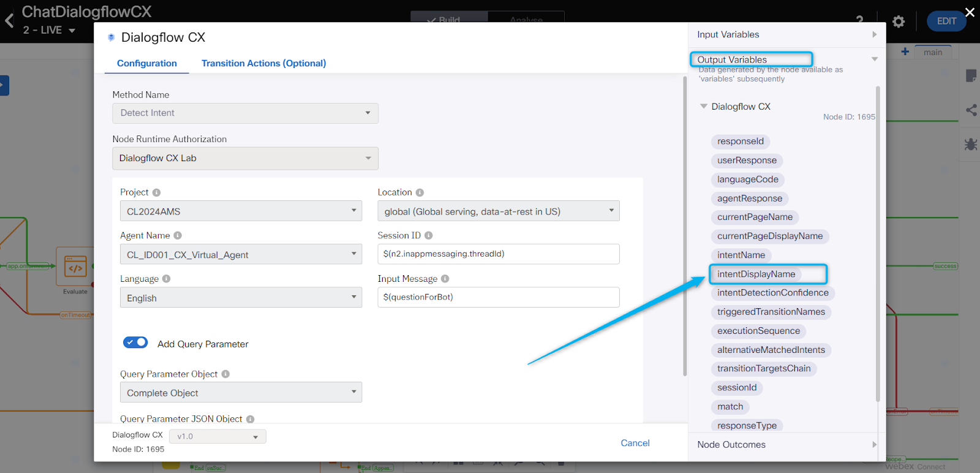Expand the Input Variables section
Image resolution: width=980 pixels, height=473 pixels.
pos(786,35)
